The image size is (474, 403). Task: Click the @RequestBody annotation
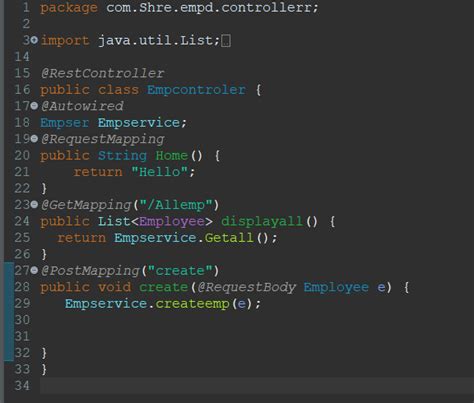coord(247,287)
